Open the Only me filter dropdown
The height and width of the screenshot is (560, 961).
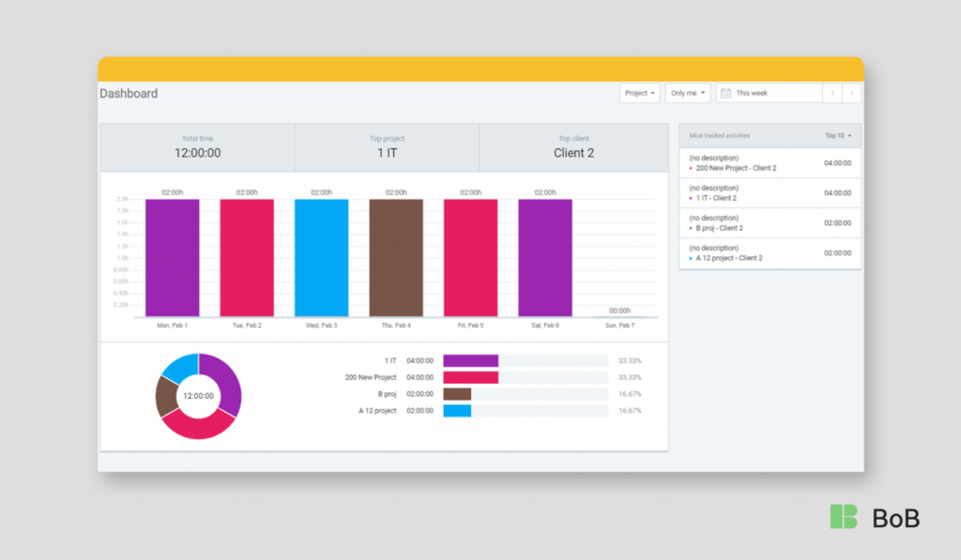[687, 93]
